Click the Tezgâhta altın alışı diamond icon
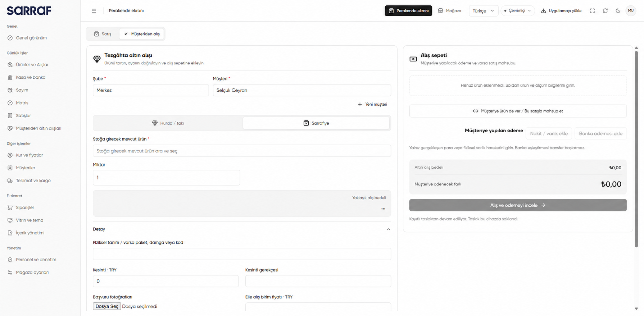 [x=97, y=59]
